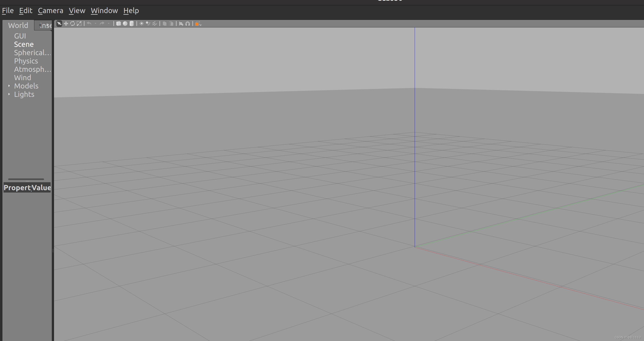Viewport: 644px width, 341px height.
Task: Activate the rotate mode tool
Action: pyautogui.click(x=72, y=23)
